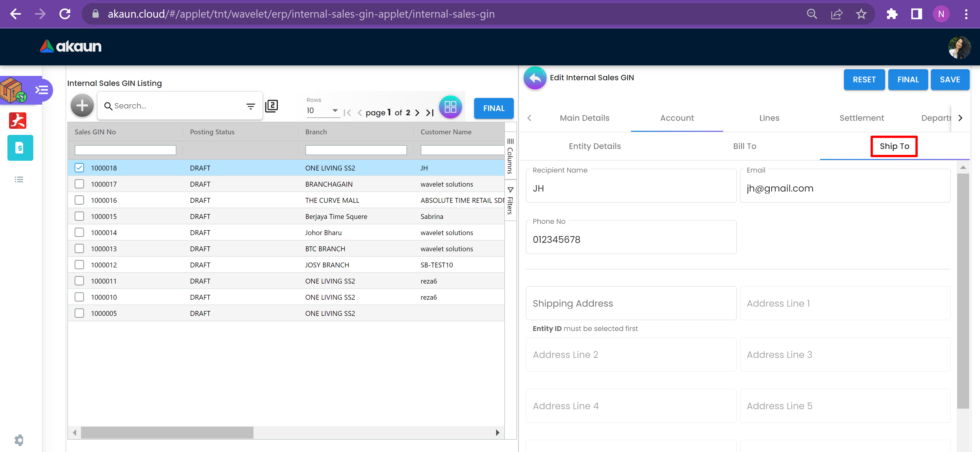Screen dimensions: 980x452
Task: Switch to the Lines tab
Action: (769, 118)
